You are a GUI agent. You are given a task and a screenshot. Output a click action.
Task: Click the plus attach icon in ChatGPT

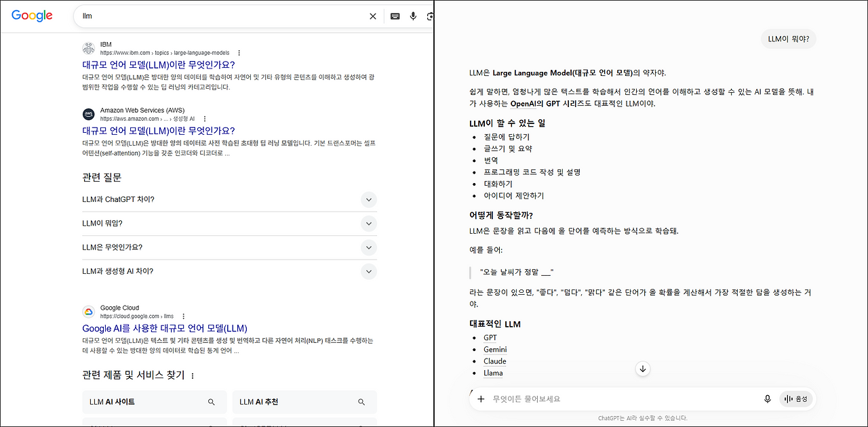(481, 399)
